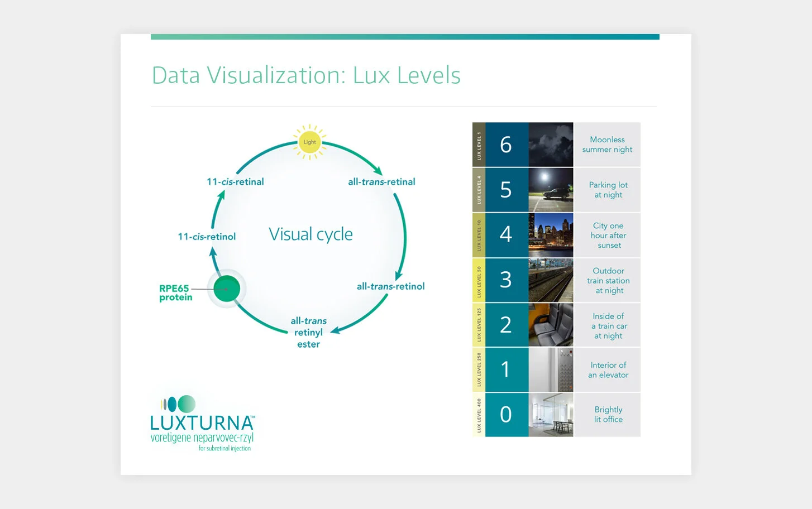This screenshot has height=509, width=812.
Task: Click the number 4 lux tile
Action: click(507, 234)
